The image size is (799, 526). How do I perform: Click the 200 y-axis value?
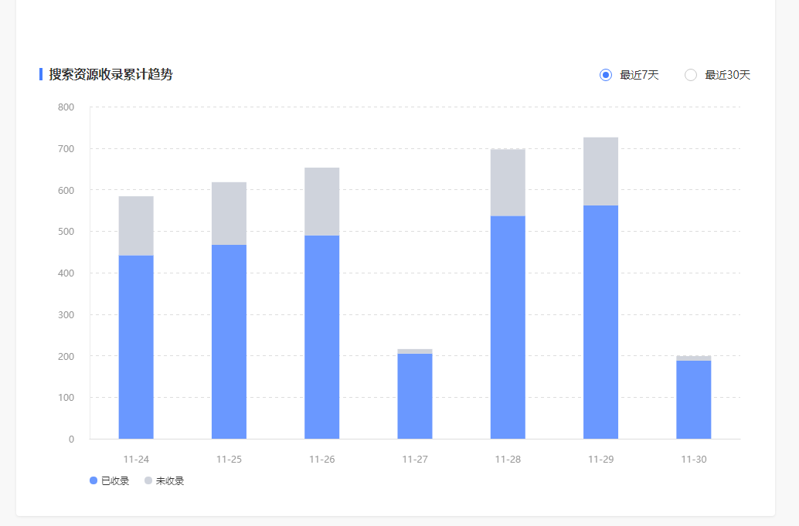coord(66,356)
